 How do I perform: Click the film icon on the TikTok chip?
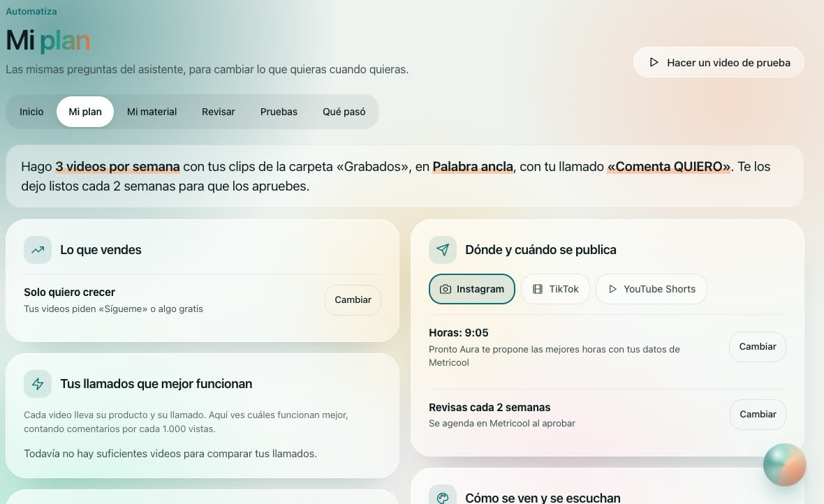[538, 289]
